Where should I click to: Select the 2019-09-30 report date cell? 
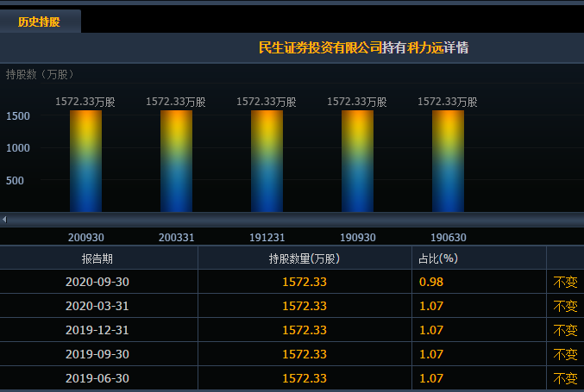(x=97, y=354)
